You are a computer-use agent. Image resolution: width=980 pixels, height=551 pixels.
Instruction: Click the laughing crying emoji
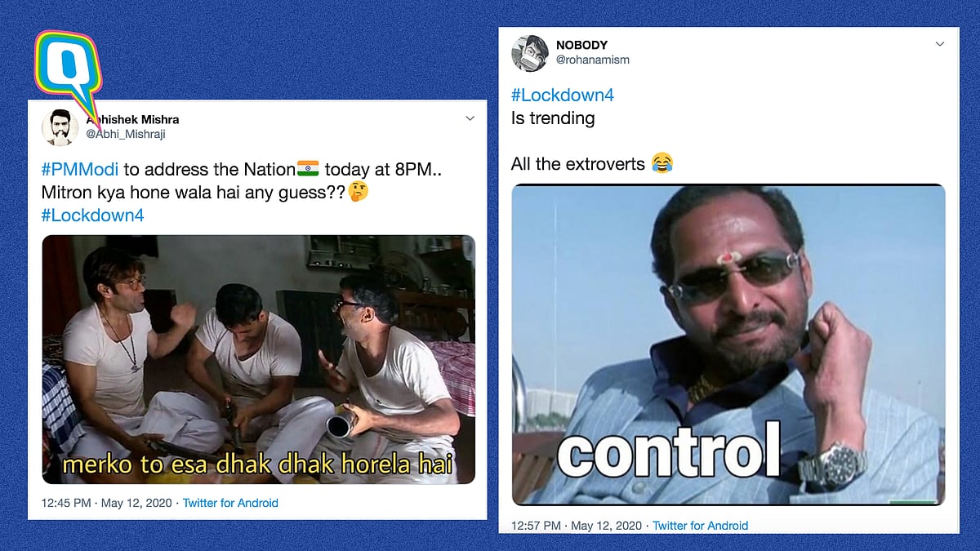click(661, 164)
